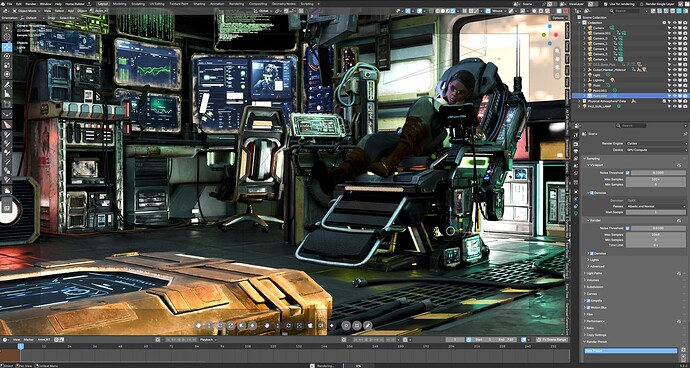Toggle the Motion Blur checkbox

coord(588,307)
